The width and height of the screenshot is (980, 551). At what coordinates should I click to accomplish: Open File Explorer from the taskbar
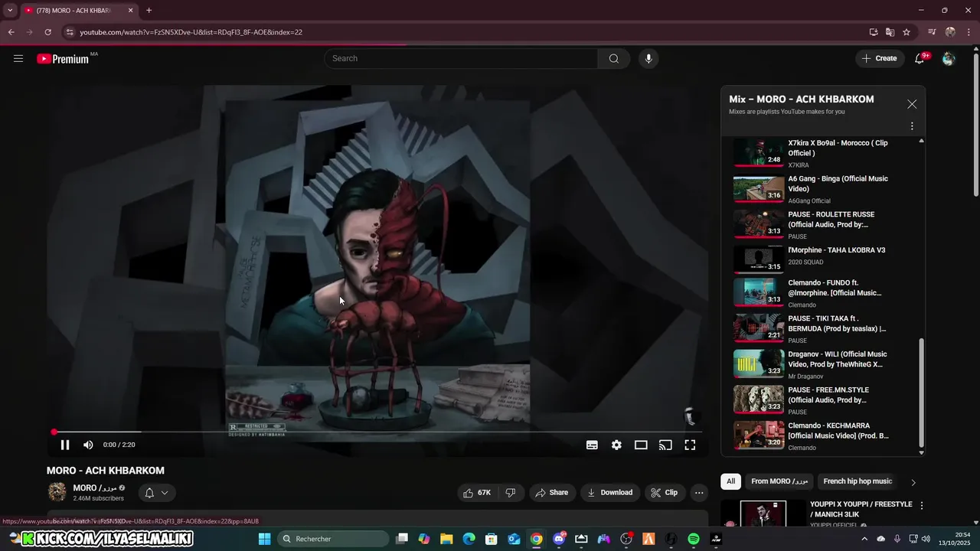click(x=446, y=539)
